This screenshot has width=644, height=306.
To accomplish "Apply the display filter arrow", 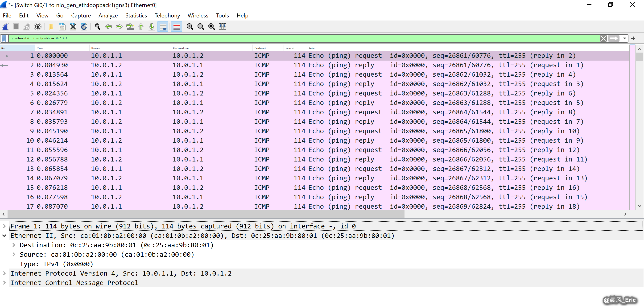I will click(x=614, y=38).
